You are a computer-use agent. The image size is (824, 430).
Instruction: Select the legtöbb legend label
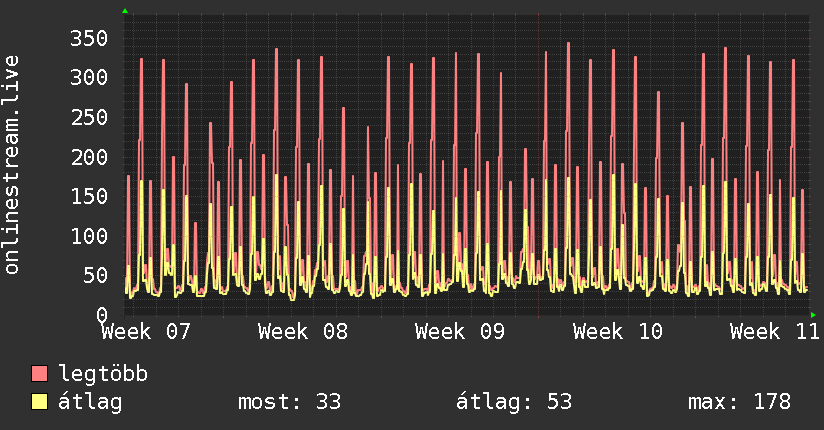coord(103,374)
